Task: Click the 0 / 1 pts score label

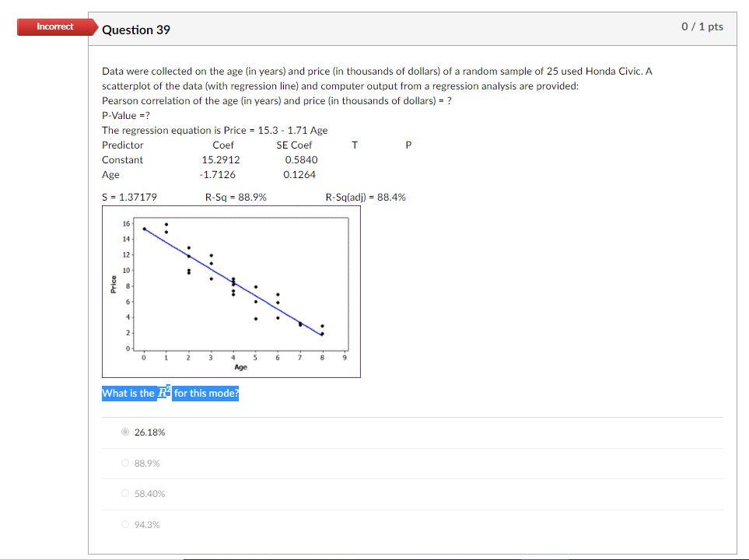Action: [702, 26]
